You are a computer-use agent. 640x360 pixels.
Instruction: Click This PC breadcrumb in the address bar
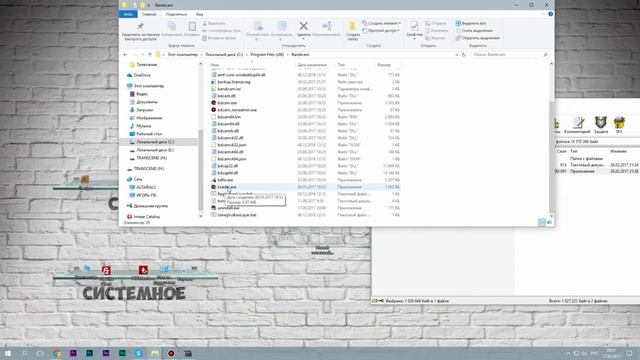(x=182, y=54)
